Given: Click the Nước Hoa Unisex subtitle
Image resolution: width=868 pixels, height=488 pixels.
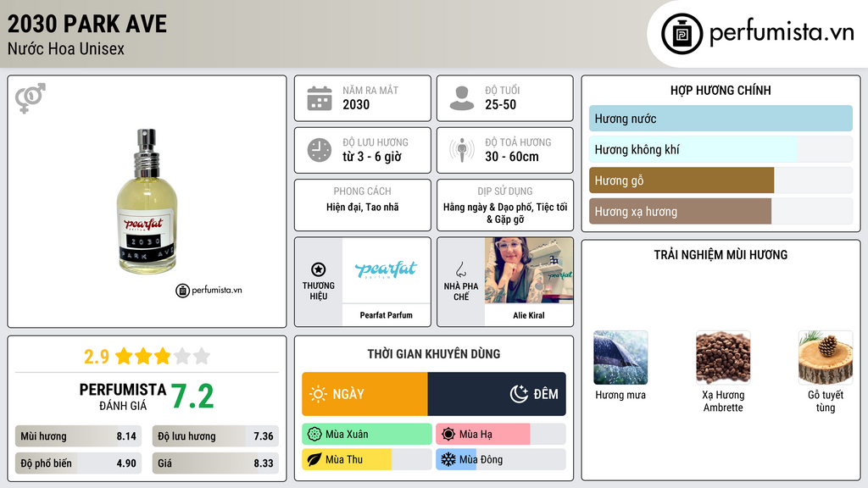Looking at the screenshot, I should (x=66, y=49).
